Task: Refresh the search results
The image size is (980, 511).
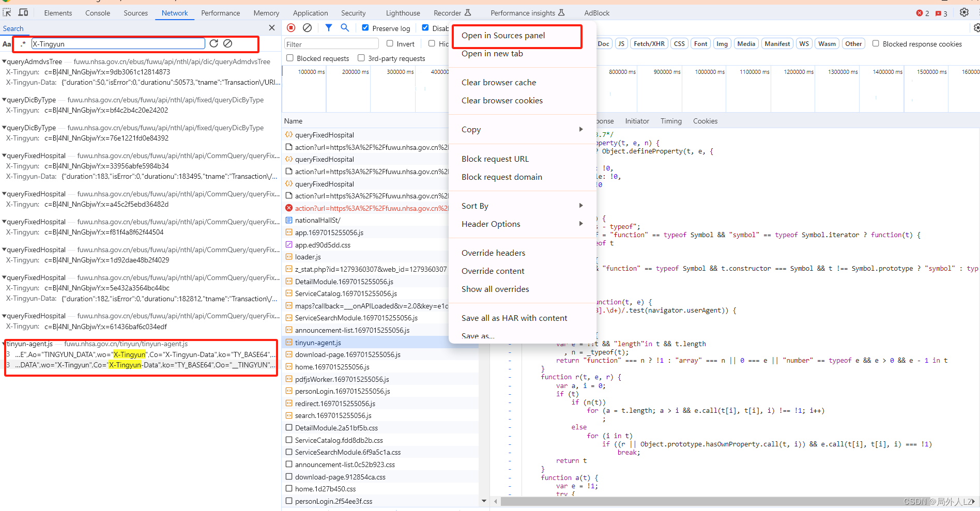Action: 213,43
